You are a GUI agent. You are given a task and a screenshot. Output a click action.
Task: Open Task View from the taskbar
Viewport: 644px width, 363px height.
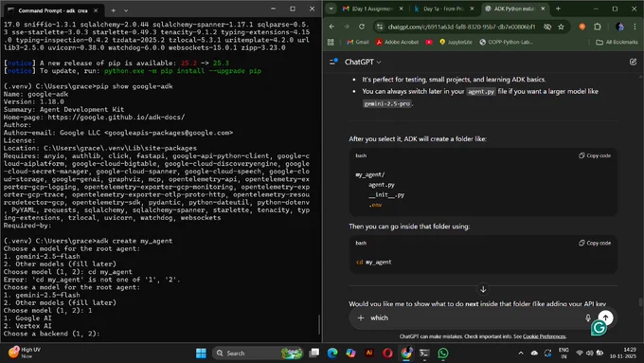(x=314, y=353)
